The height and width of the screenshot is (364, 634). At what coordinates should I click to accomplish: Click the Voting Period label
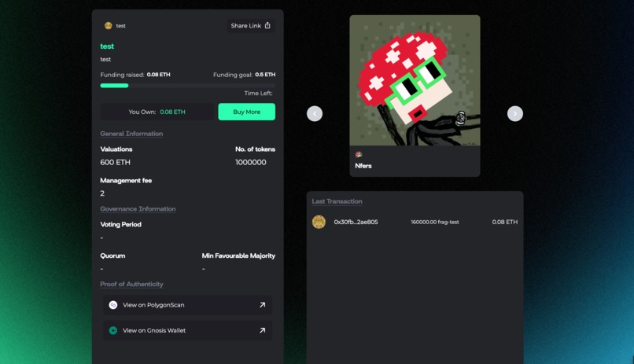pyautogui.click(x=121, y=224)
